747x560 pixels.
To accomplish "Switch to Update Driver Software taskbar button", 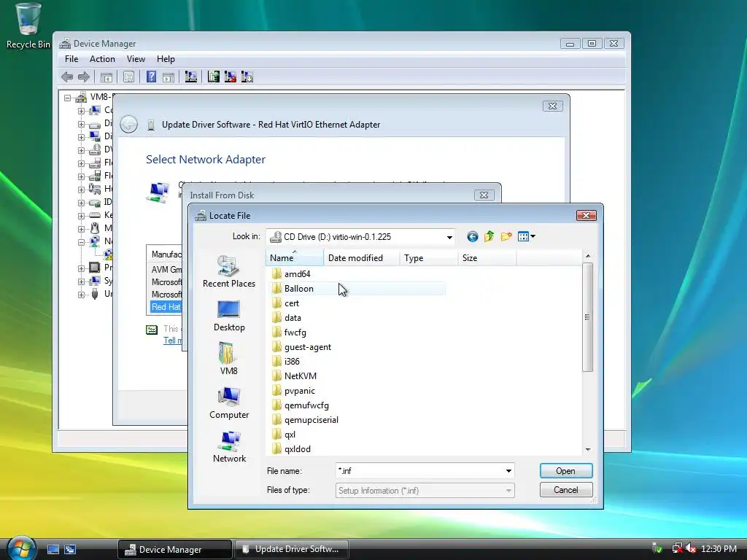I will tap(292, 550).
